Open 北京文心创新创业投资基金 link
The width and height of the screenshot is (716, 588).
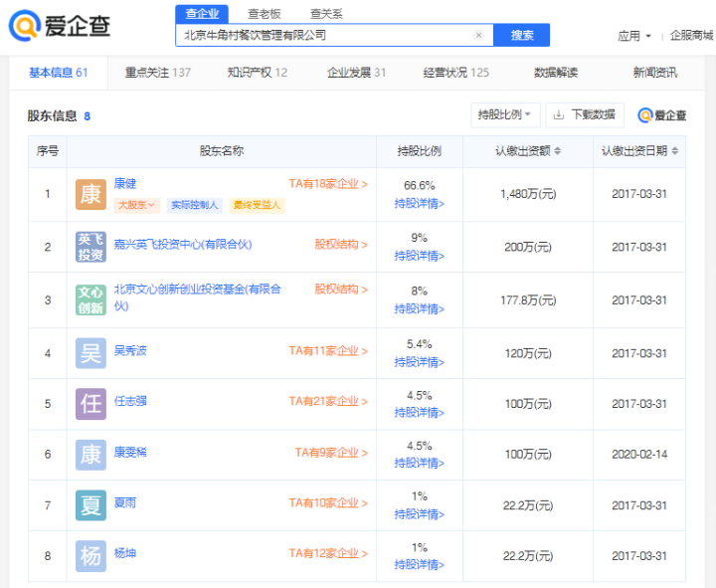click(197, 297)
